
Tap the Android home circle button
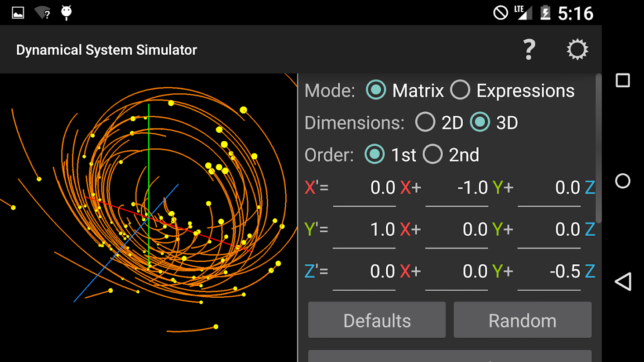(623, 181)
